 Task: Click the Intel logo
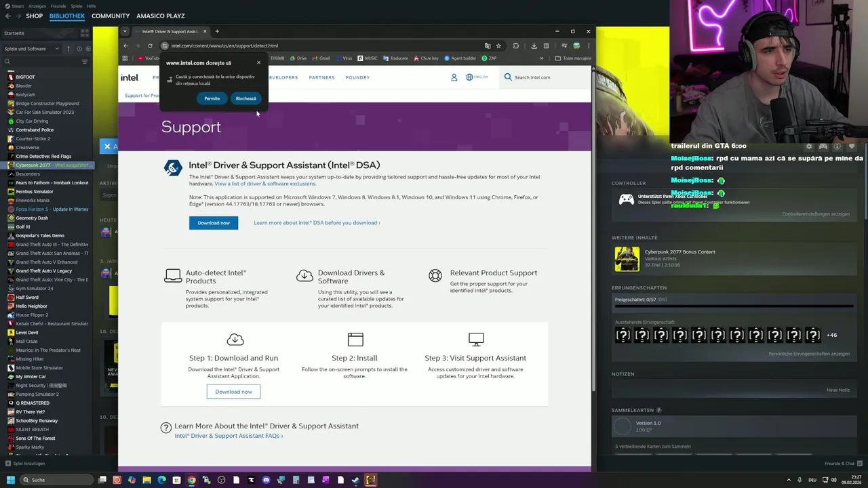[x=130, y=77]
